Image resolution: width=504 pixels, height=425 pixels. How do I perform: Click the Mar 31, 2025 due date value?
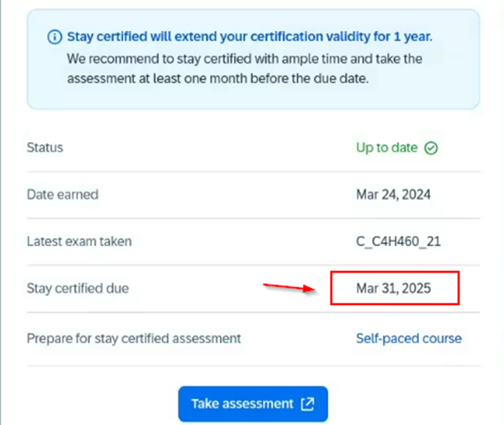(393, 288)
